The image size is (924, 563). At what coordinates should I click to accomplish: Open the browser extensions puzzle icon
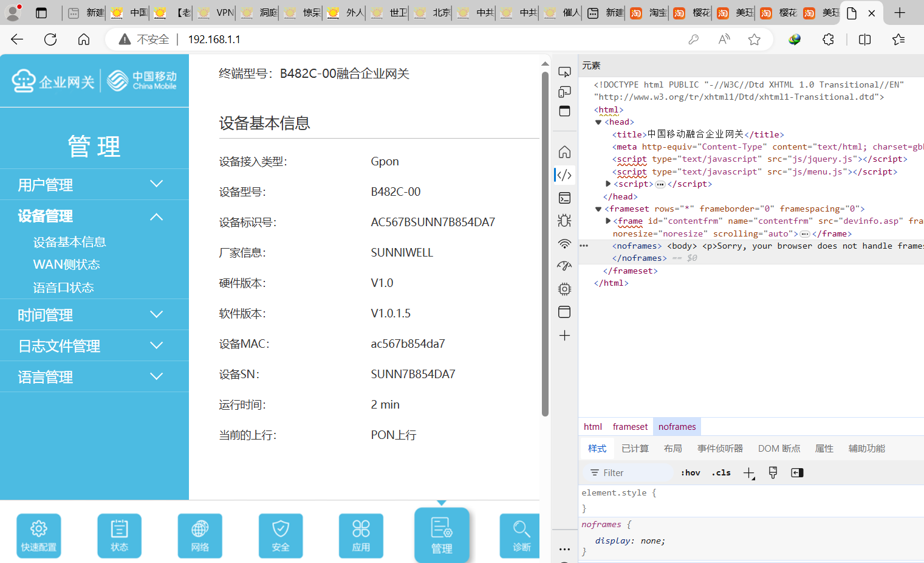pos(828,40)
